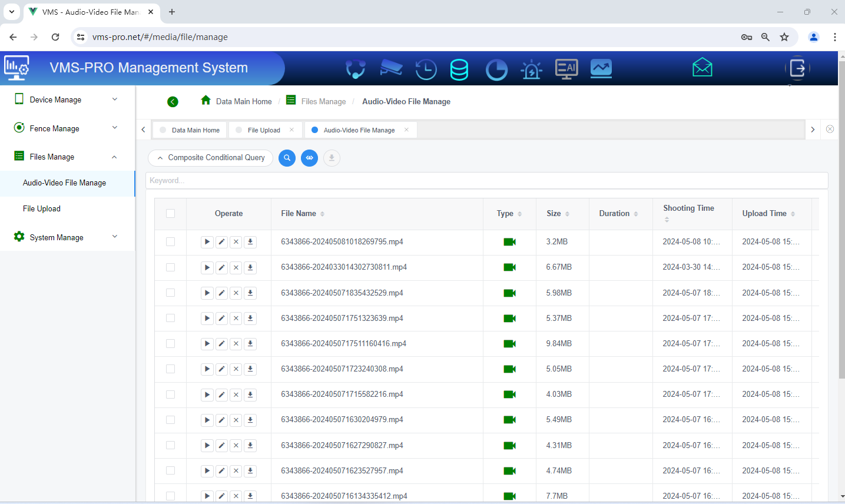Open the camera surveillance icon in top bar
This screenshot has height=504, width=845.
(x=391, y=68)
